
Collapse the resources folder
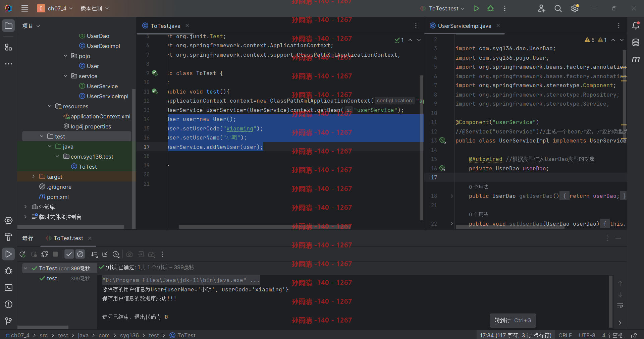point(50,106)
